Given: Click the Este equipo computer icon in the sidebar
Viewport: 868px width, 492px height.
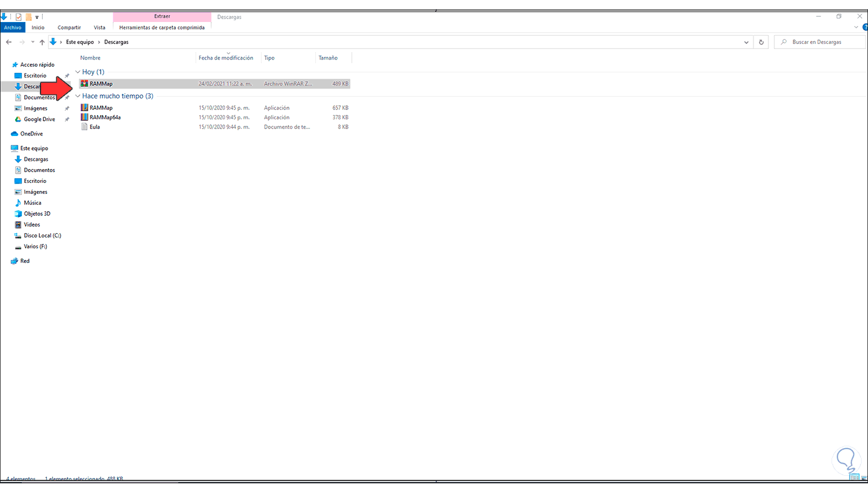Looking at the screenshot, I should [x=15, y=148].
